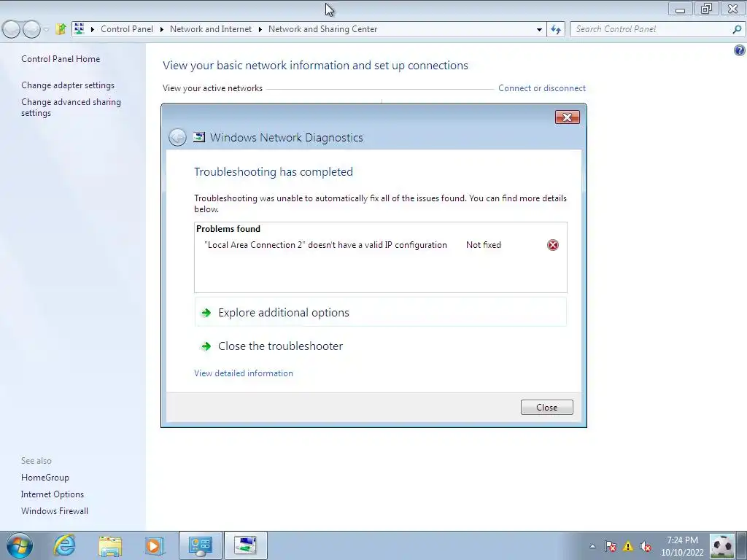Screen dimensions: 747x560
Task: Click the Help question mark icon
Action: point(740,50)
